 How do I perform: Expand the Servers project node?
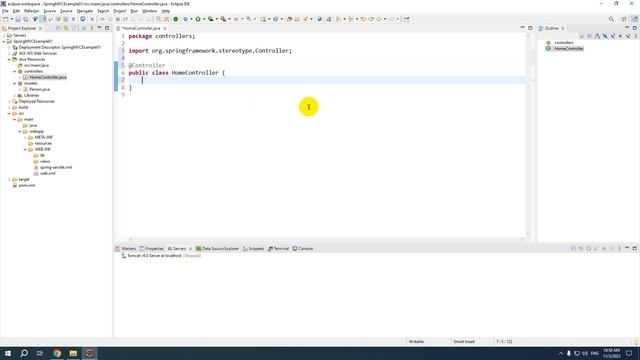4,36
